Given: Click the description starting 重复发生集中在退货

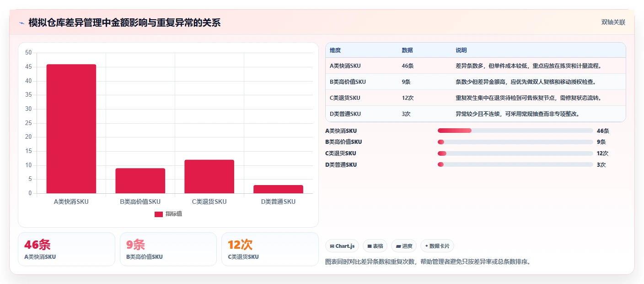Looking at the screenshot, I should click(528, 98).
